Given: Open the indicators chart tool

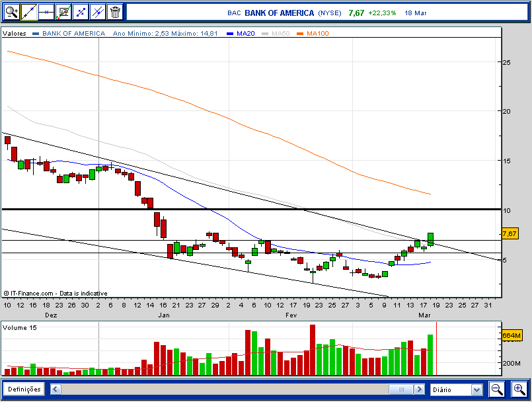Looking at the screenshot, I should click(x=63, y=12).
